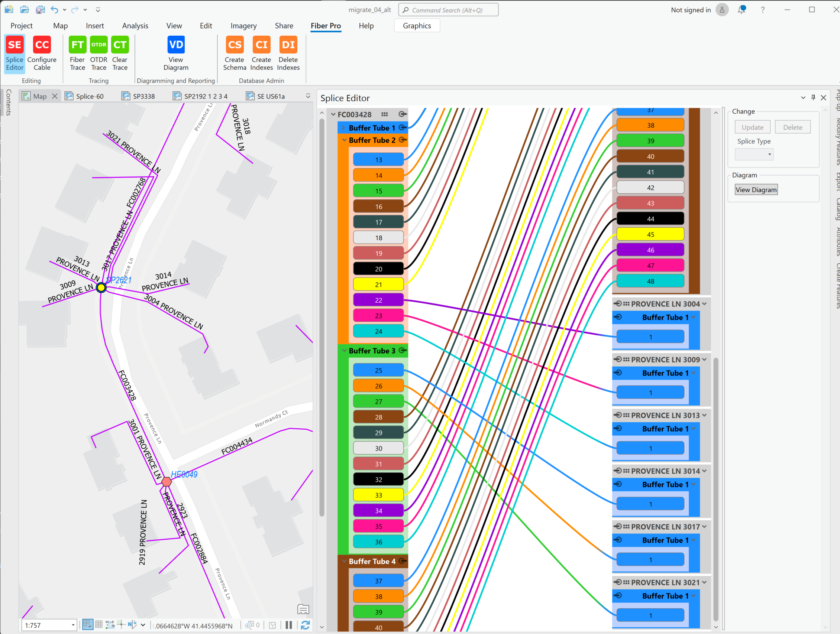Image resolution: width=840 pixels, height=634 pixels.
Task: Click the inference snapping icon in status bar
Action: [121, 624]
